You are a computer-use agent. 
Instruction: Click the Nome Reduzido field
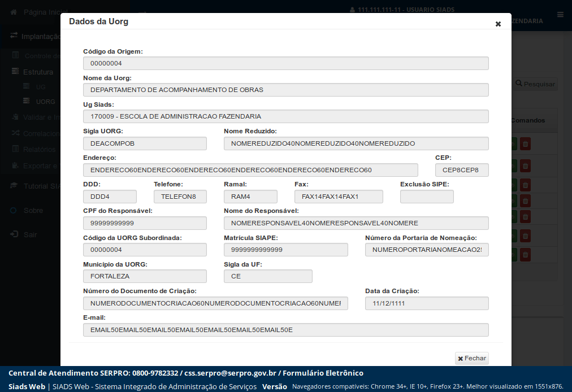click(x=356, y=143)
